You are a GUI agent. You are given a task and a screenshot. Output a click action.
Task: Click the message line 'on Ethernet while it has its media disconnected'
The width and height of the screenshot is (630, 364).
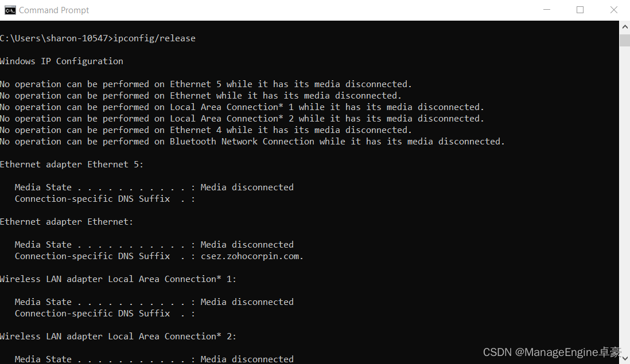coord(201,96)
